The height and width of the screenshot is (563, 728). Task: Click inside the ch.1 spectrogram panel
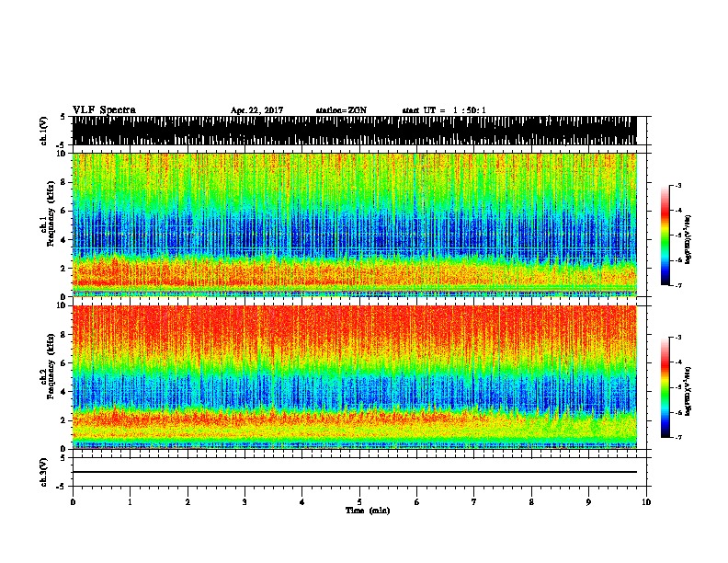click(x=355, y=224)
